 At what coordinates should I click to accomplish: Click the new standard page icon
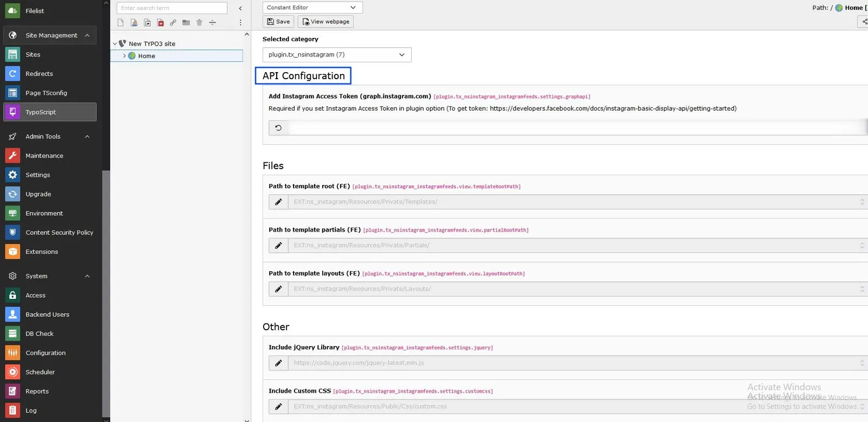120,22
